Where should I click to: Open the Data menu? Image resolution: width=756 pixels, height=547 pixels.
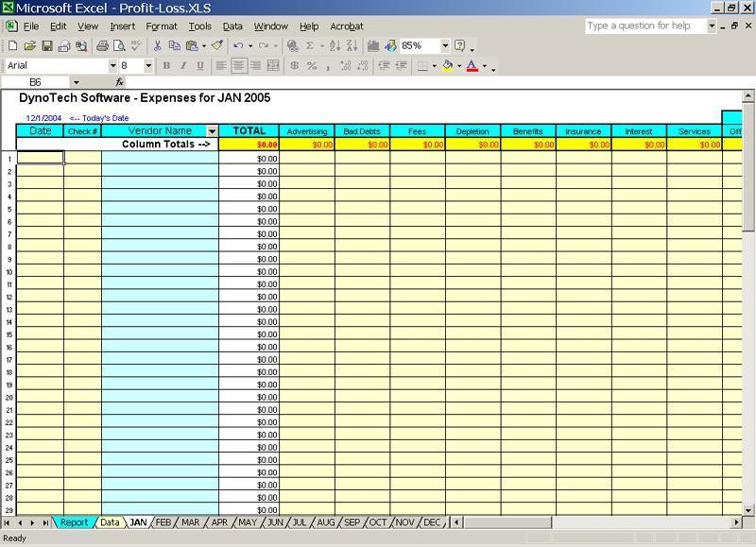(232, 26)
